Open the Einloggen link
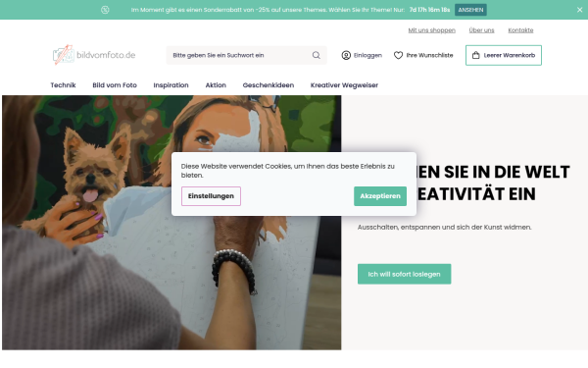Image resolution: width=588 pixels, height=368 pixels. [367, 55]
